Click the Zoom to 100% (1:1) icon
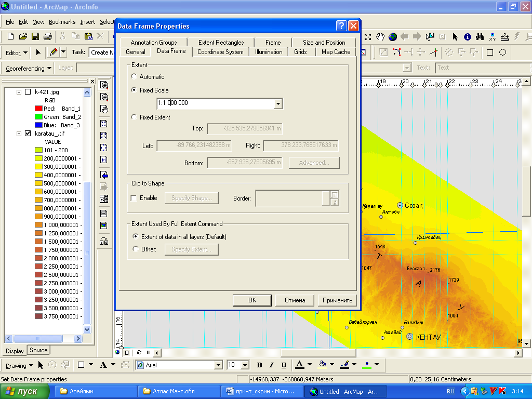 tap(104, 159)
